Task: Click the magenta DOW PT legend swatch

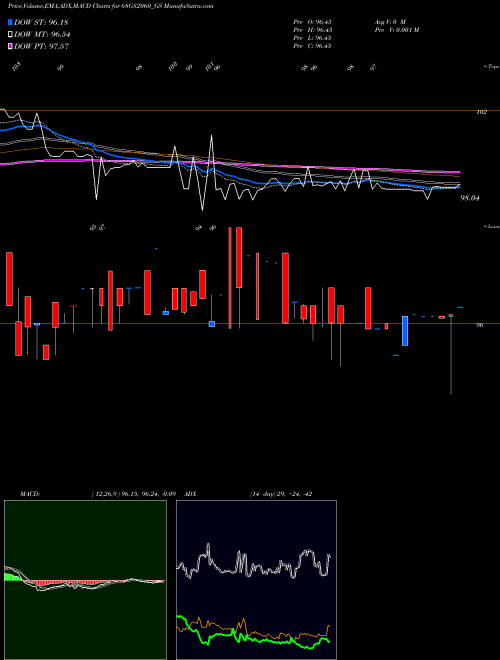Action: coord(10,46)
